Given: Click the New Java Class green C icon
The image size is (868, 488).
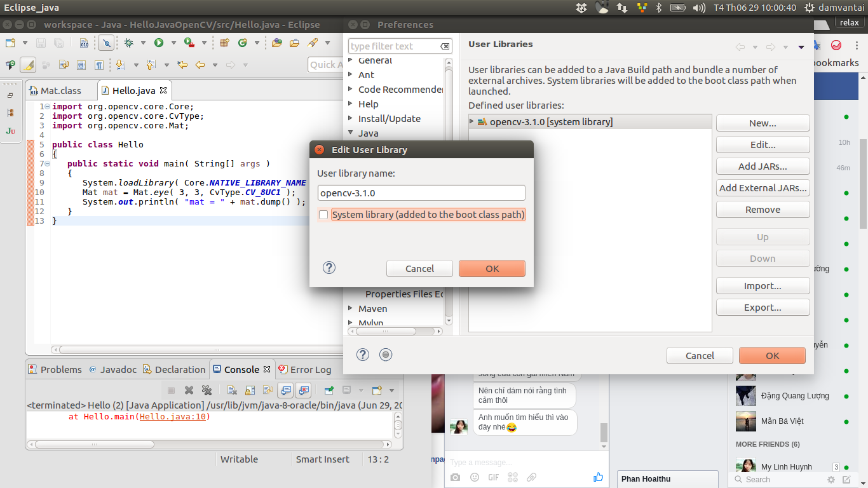Looking at the screenshot, I should (x=242, y=43).
